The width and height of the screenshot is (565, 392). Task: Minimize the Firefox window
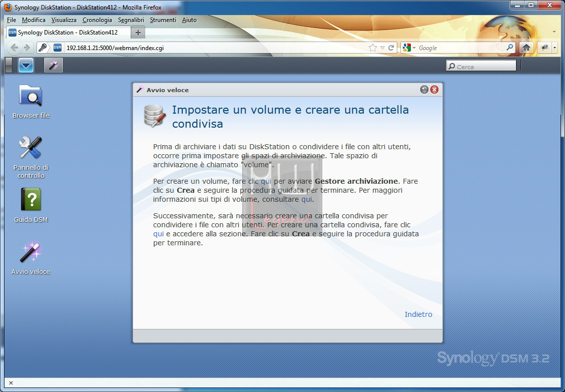pos(518,5)
